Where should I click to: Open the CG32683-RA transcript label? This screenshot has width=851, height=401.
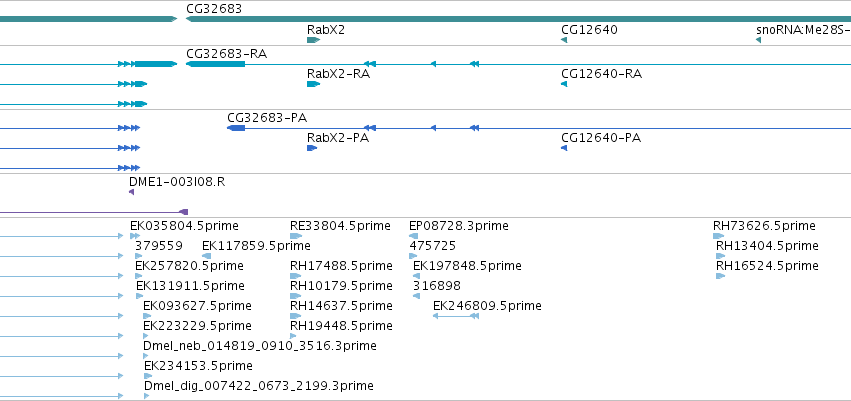click(x=226, y=54)
